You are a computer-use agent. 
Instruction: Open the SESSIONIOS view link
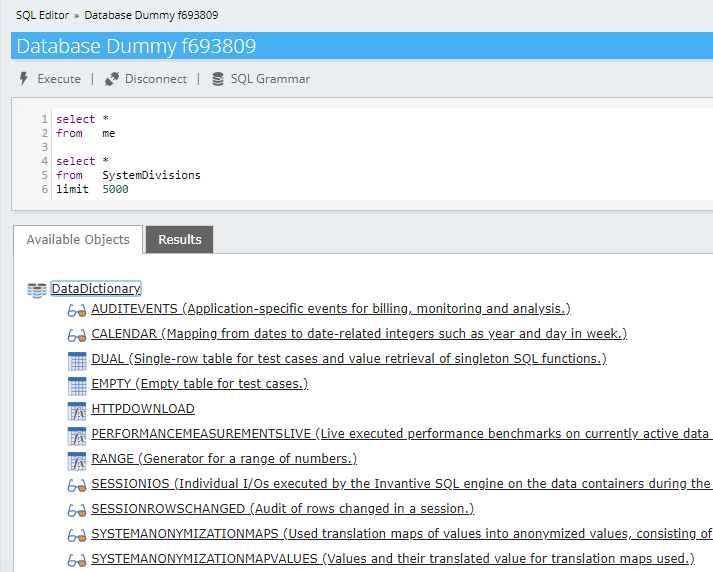click(x=402, y=484)
